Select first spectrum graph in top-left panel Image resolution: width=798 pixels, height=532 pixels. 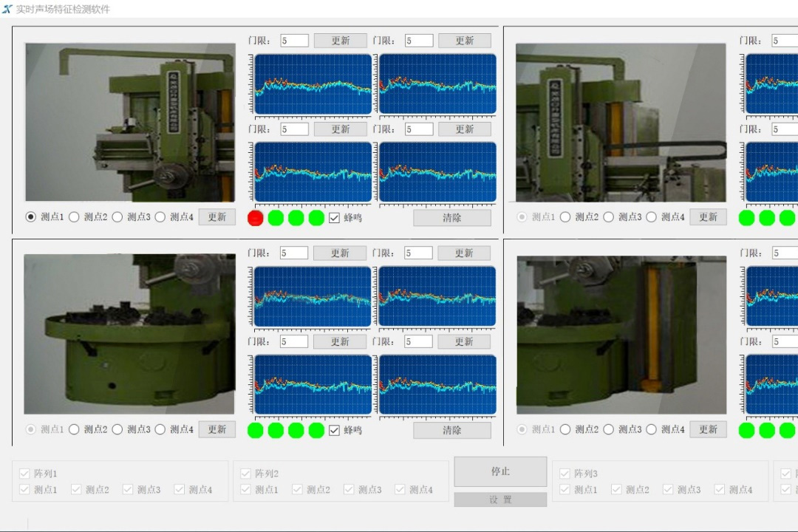tap(313, 84)
